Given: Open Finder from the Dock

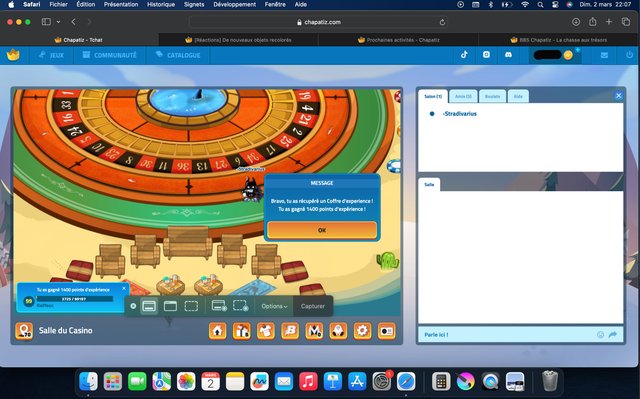Looking at the screenshot, I should [89, 381].
